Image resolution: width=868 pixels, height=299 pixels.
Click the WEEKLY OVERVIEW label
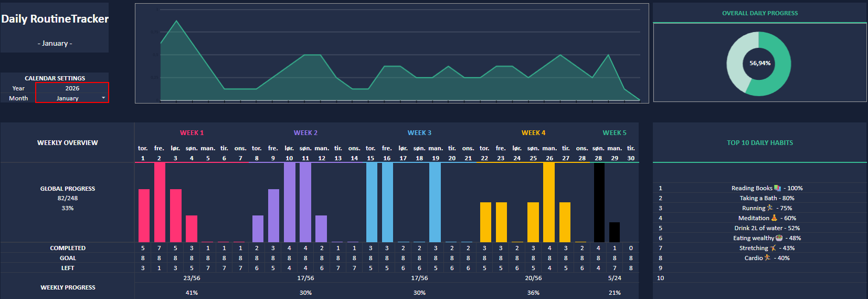tap(67, 142)
